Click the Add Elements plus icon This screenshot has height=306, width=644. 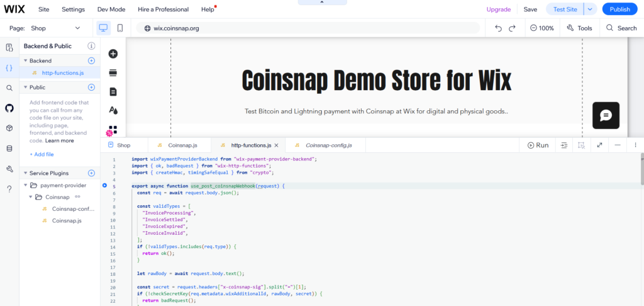tap(113, 54)
